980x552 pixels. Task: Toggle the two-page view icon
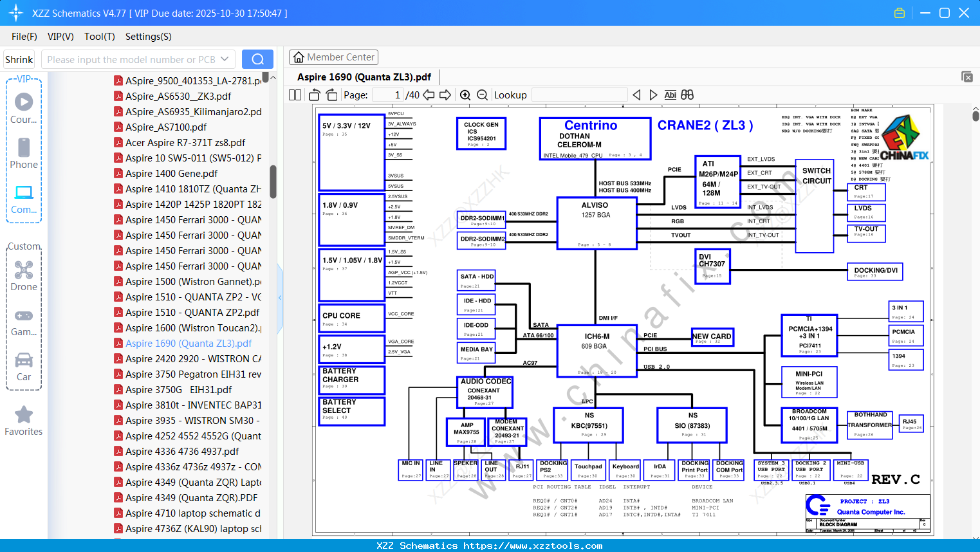[x=295, y=95]
